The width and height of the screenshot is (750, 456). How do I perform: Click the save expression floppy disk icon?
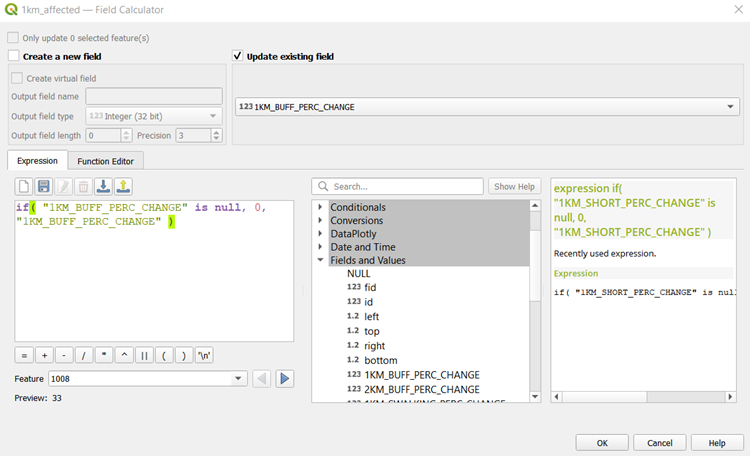(x=44, y=186)
